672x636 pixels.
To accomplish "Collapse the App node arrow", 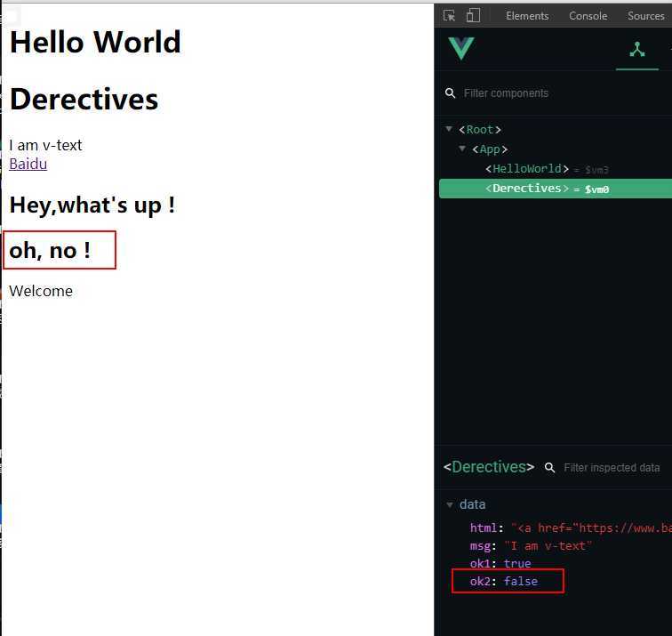I will [462, 149].
